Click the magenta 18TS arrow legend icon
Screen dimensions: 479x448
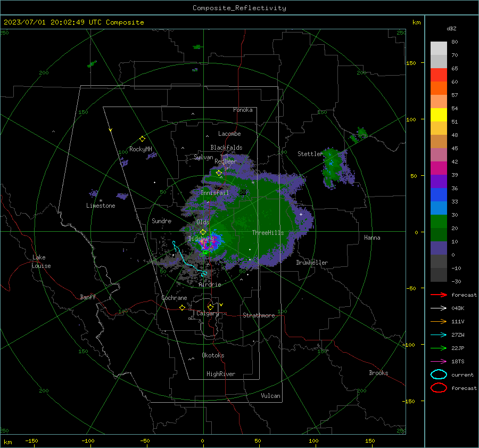439,362
